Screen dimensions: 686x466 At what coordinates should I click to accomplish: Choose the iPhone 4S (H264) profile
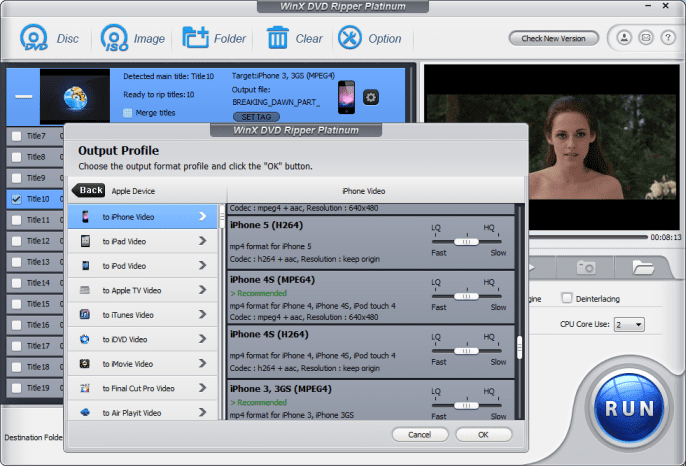click(x=371, y=351)
